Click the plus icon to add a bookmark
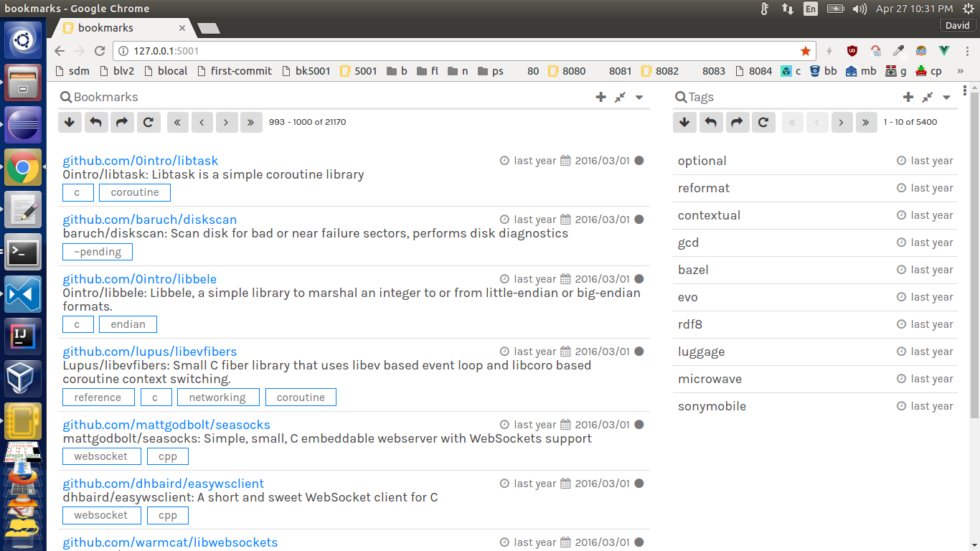 click(x=600, y=97)
